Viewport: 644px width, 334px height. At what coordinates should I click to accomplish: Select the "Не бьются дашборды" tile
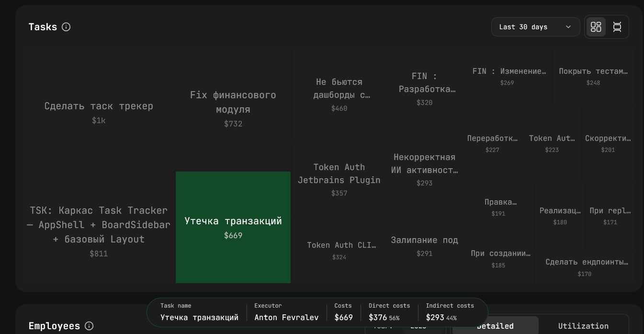(339, 91)
